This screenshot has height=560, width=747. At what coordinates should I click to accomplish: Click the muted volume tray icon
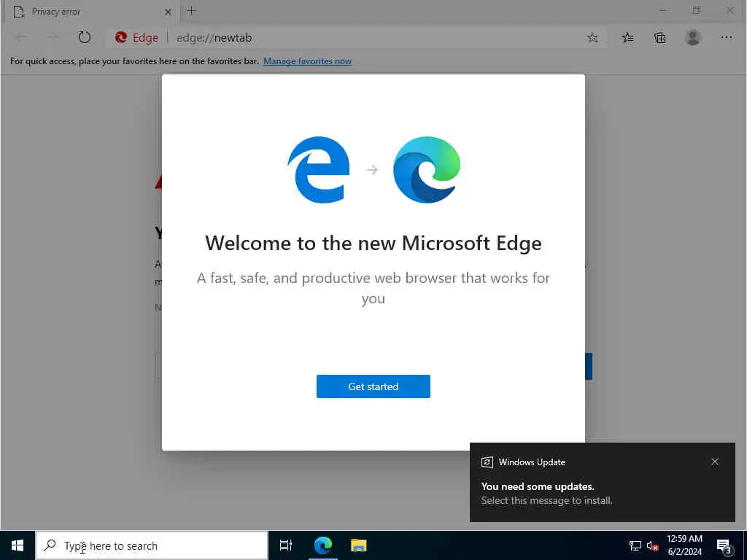pos(652,545)
